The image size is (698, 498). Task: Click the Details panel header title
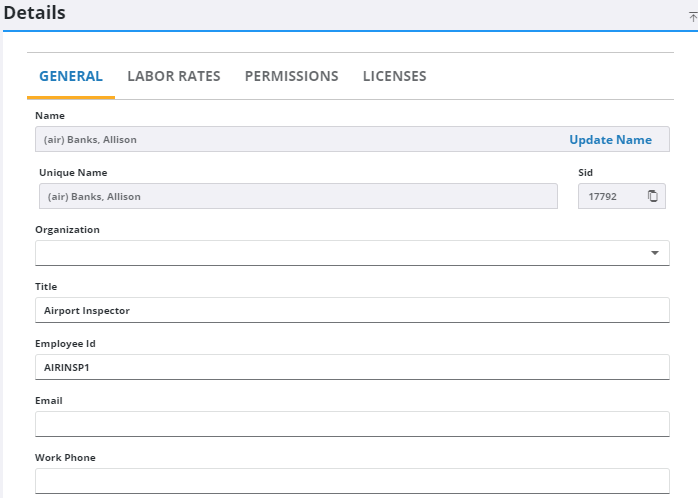[35, 13]
